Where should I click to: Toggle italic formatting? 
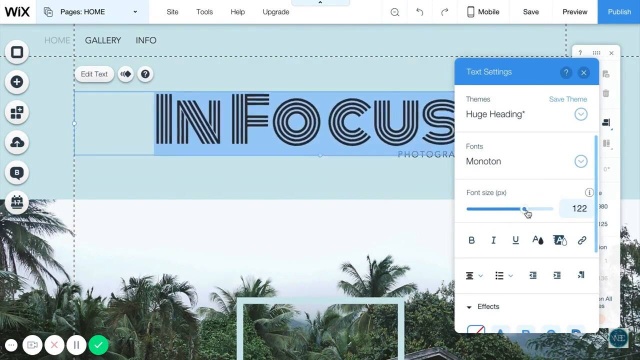493,240
